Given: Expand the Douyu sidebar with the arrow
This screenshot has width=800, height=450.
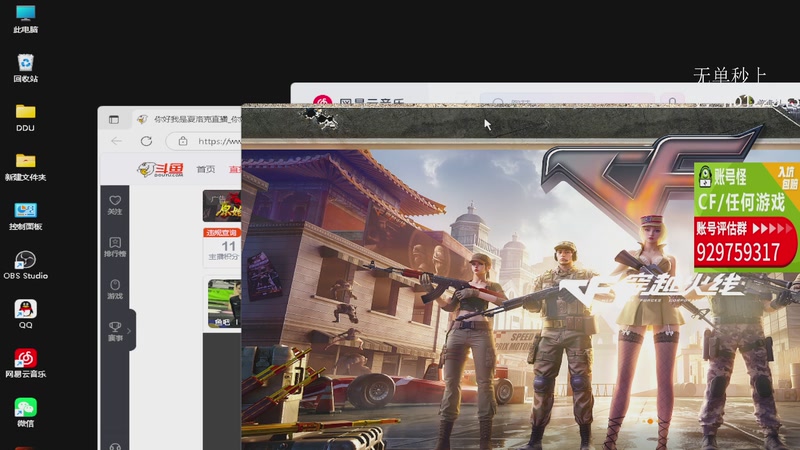Looking at the screenshot, I should tap(129, 331).
